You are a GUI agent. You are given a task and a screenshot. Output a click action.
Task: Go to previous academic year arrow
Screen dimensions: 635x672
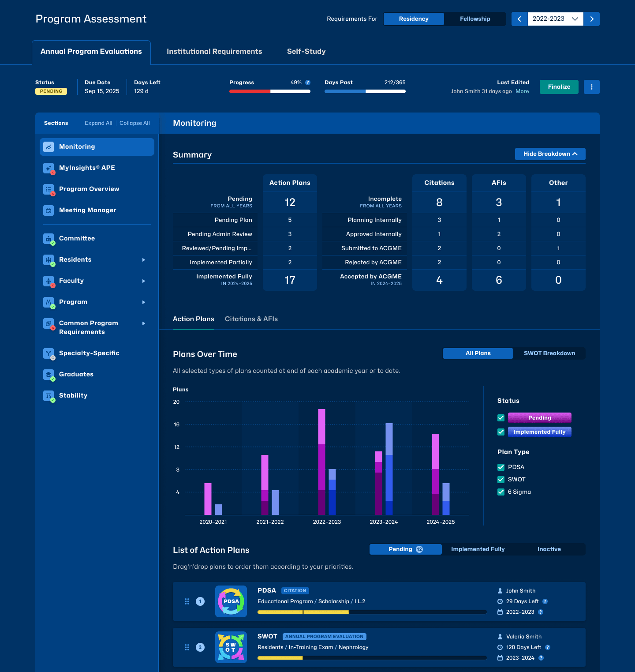coord(519,19)
